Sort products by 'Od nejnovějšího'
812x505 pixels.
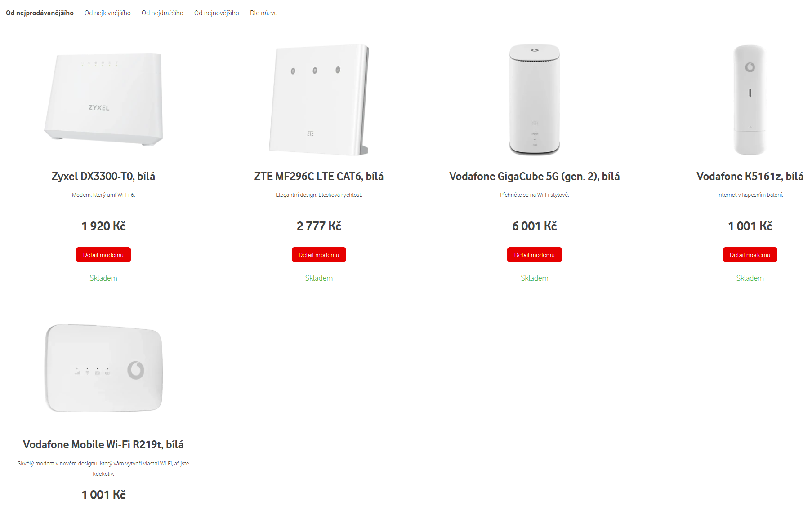coord(217,13)
